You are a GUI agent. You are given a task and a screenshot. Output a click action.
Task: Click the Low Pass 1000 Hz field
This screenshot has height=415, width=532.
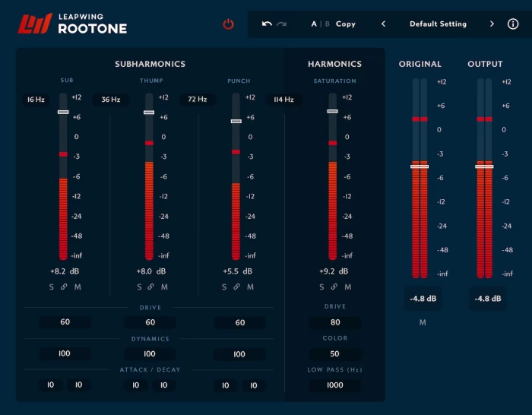point(335,386)
